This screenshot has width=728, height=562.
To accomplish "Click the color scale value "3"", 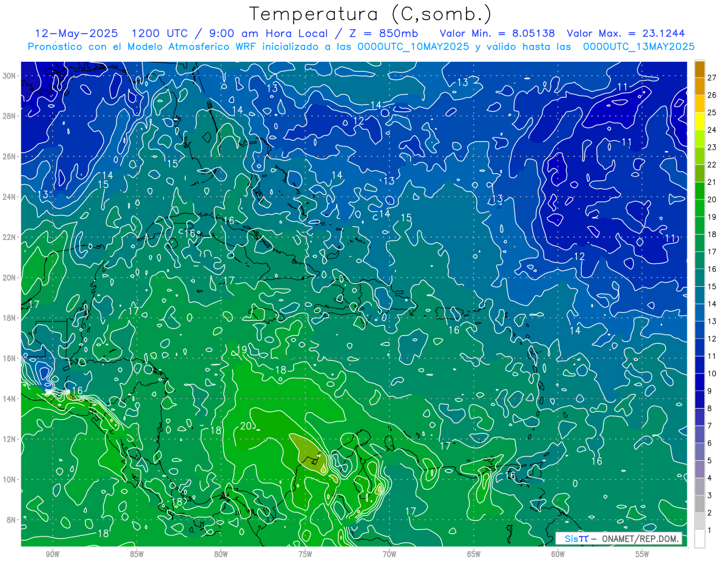I will [709, 495].
